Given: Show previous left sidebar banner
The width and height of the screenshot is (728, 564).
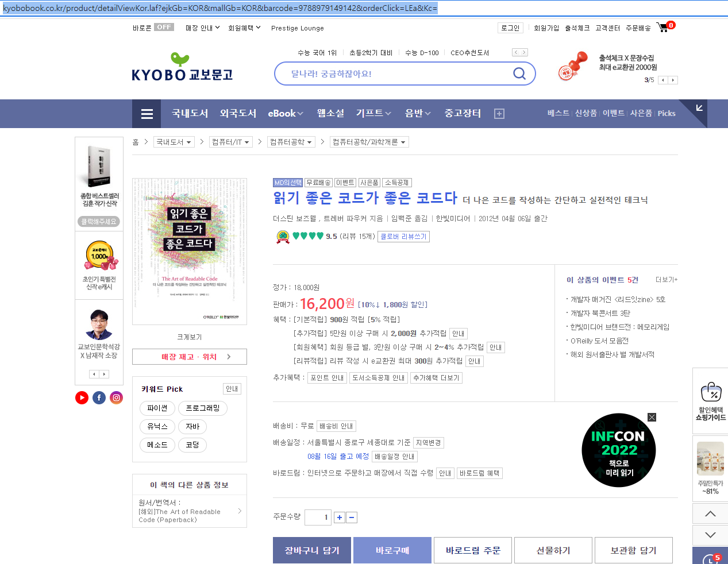Looking at the screenshot, I should 94,374.
